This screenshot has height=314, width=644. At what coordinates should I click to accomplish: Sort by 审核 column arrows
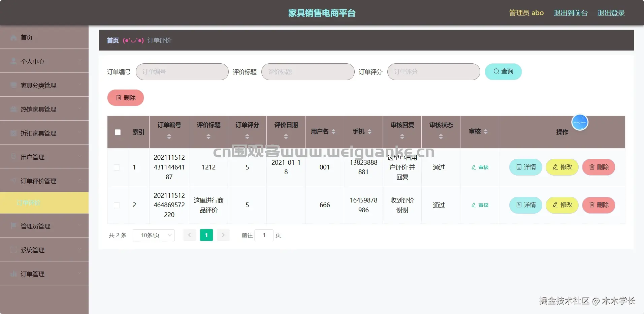pos(486,132)
